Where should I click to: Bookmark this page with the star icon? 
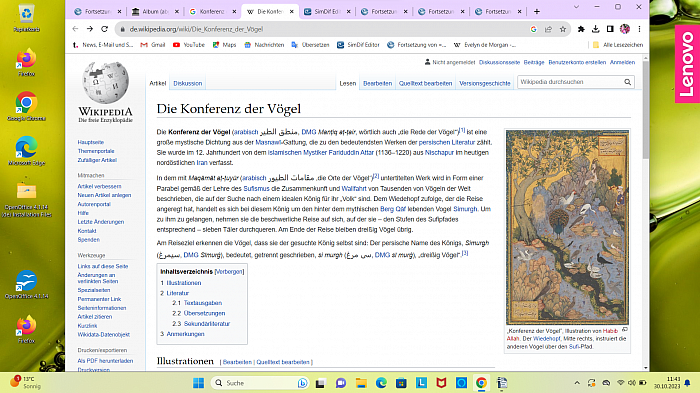tap(562, 29)
